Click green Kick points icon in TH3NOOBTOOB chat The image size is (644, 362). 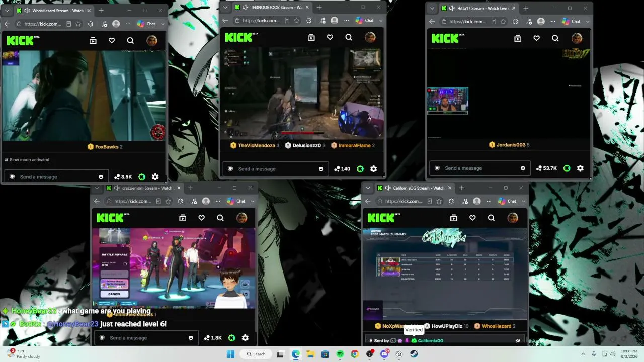point(360,169)
